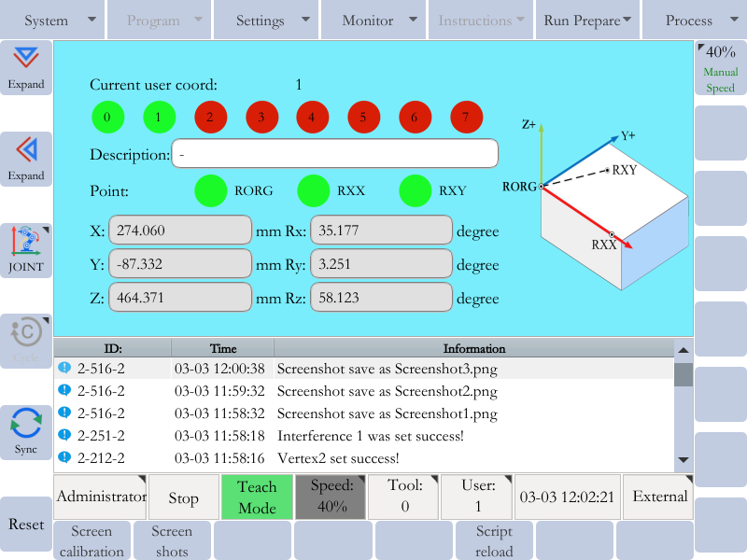Click the info icon of Interference 1 log
Viewport: 747px width, 560px height.
(x=64, y=436)
